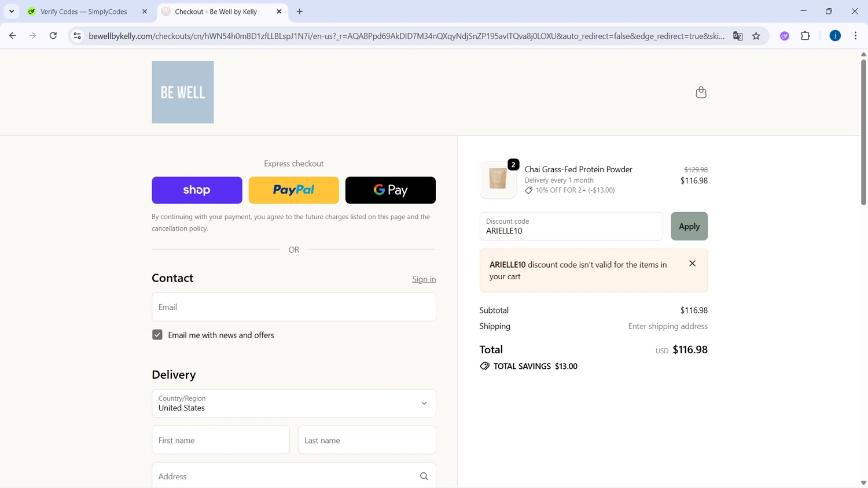
Task: Expand the Country/Region dropdown
Action: click(294, 404)
